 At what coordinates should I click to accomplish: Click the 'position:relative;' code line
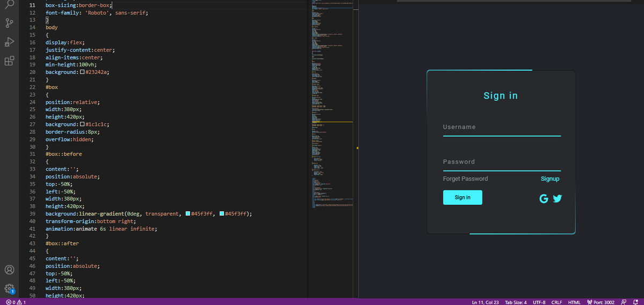click(x=72, y=102)
